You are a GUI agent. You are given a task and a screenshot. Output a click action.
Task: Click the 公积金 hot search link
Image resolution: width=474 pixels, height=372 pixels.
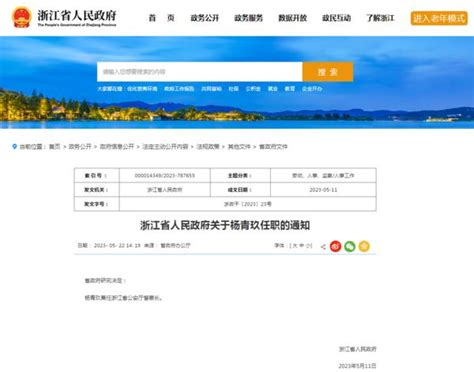tap(253, 89)
